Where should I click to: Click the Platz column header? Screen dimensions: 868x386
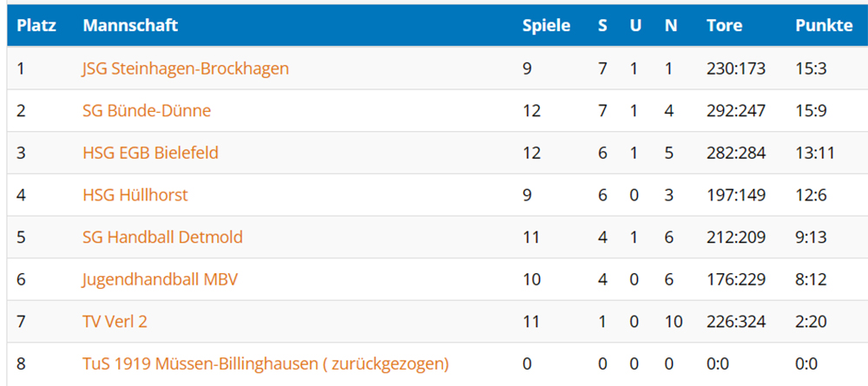point(36,25)
